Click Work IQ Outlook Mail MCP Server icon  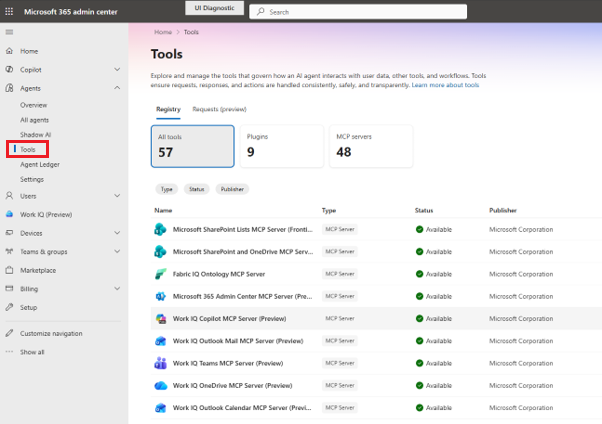tap(160, 341)
